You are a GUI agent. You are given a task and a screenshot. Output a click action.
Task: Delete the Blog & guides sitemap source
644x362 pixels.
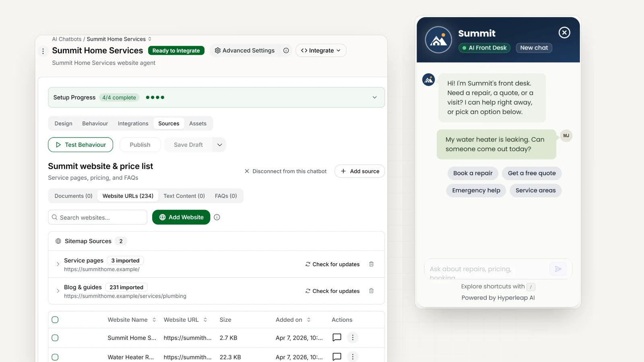click(372, 291)
